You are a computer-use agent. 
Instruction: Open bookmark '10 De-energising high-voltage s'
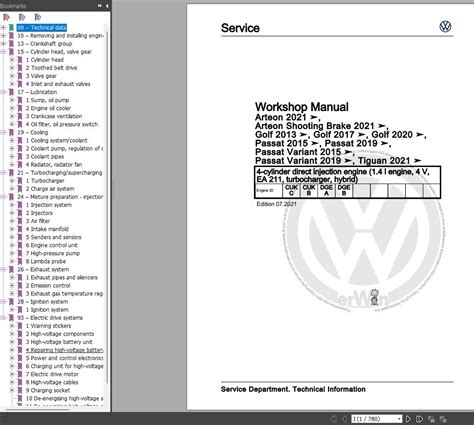pyautogui.click(x=64, y=398)
